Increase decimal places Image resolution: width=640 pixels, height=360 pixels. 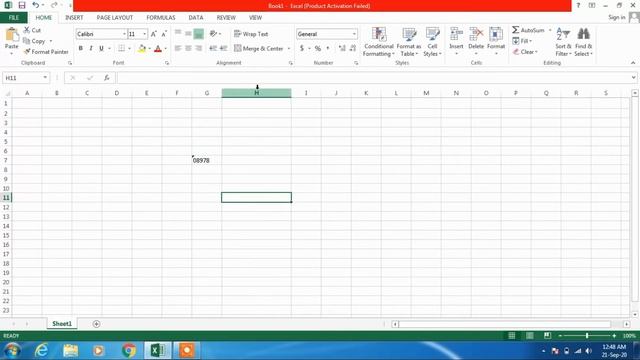pos(342,48)
